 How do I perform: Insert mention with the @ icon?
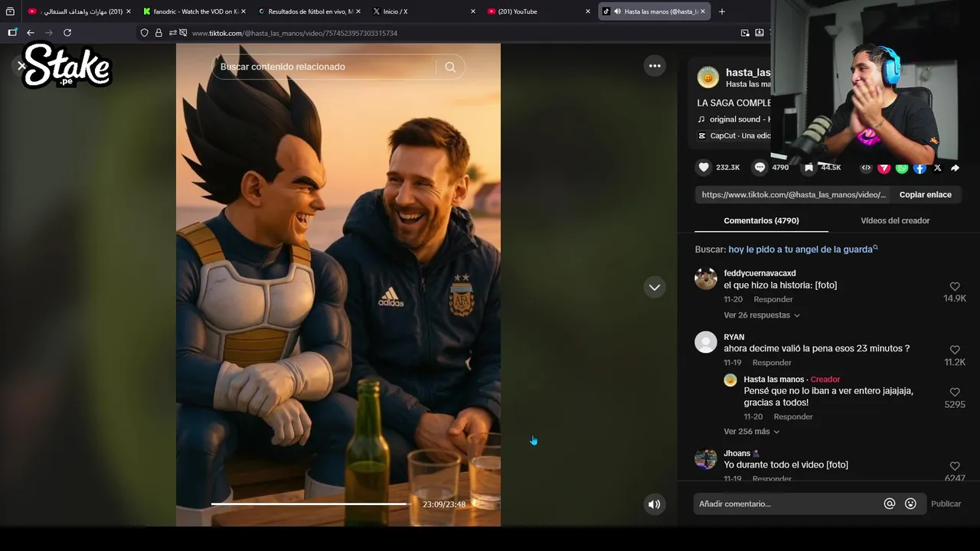click(x=890, y=504)
